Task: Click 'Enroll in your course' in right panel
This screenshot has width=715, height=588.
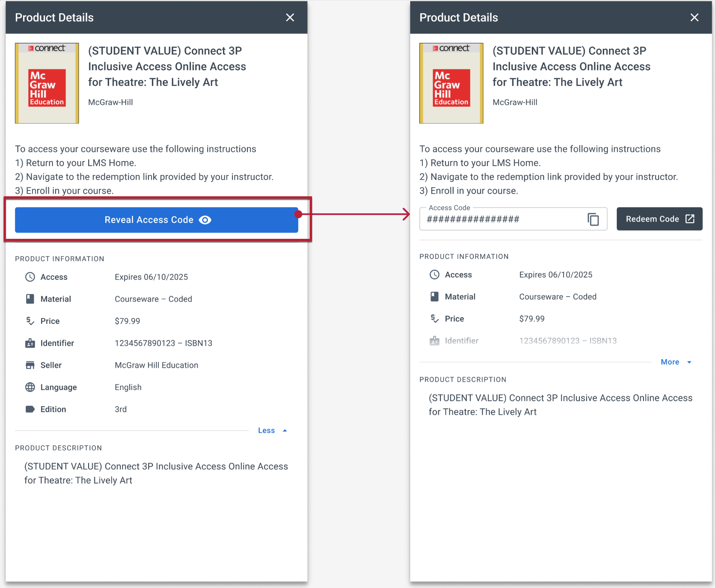Action: click(x=473, y=191)
